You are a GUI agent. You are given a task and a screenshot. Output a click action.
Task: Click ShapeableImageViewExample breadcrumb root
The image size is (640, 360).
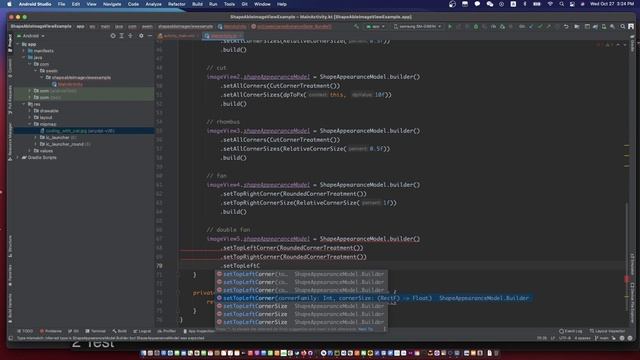41,27
